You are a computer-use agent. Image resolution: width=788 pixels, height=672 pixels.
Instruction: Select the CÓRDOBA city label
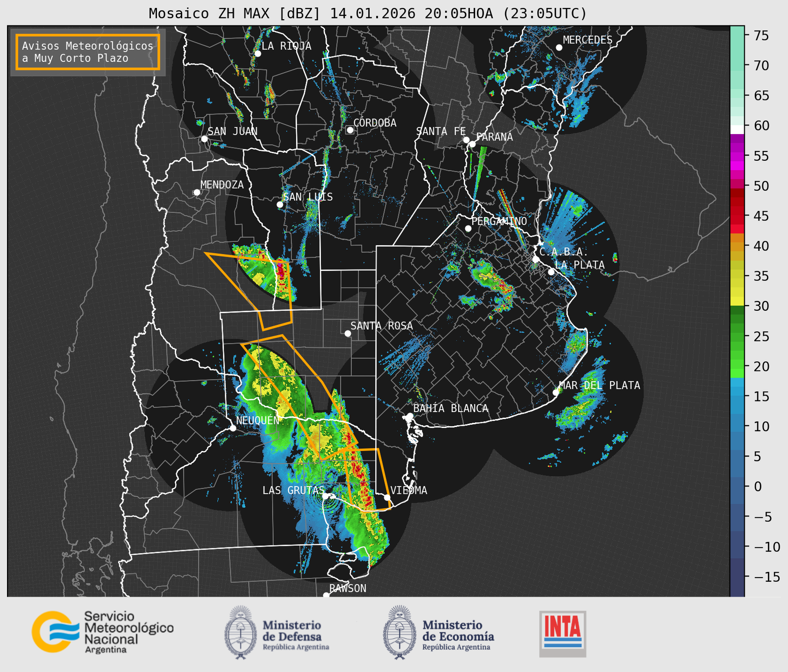click(x=375, y=122)
